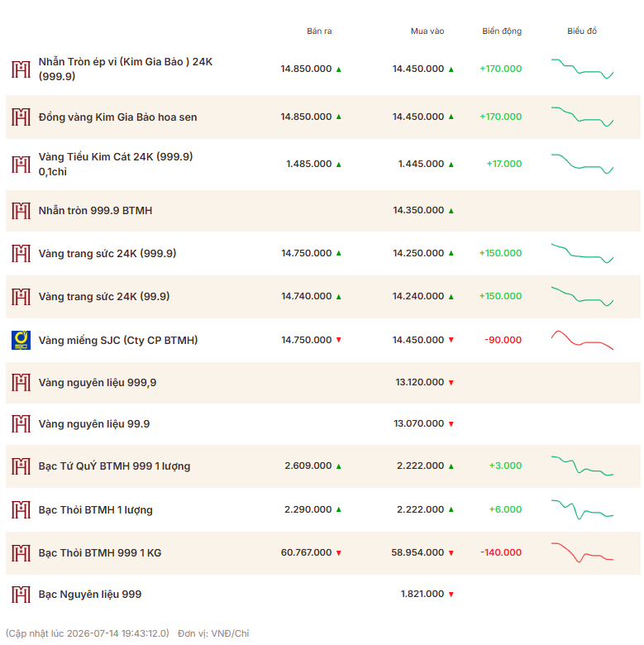
Task: Click the SJC logo icon beside Vàng miếng SJC
Action: click(21, 340)
